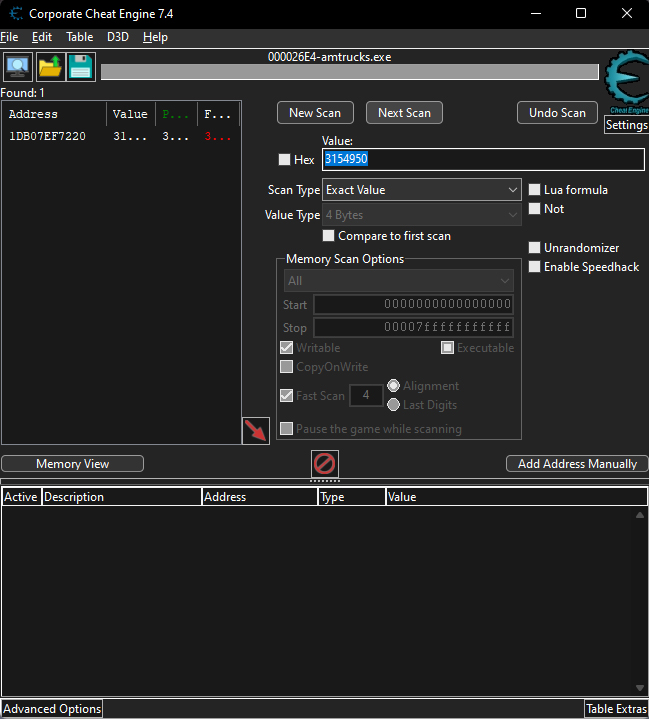Click the red arrow add-to-list icon

coord(255,431)
